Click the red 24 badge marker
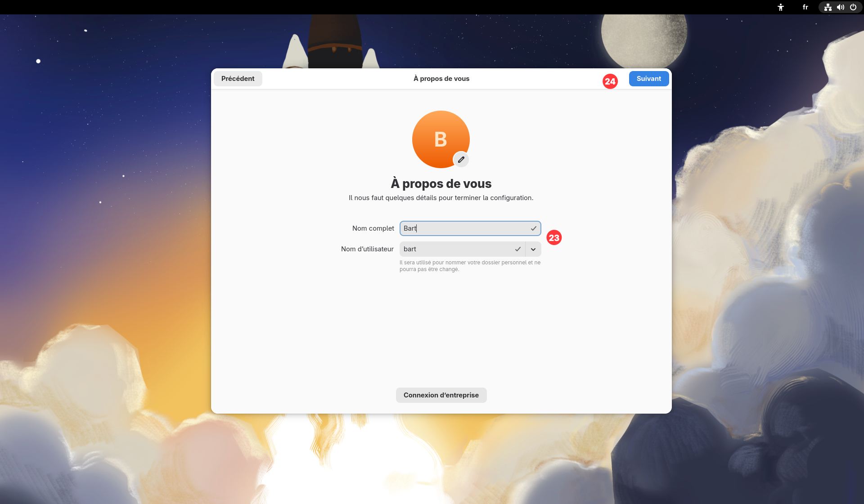This screenshot has height=504, width=864. coord(610,81)
